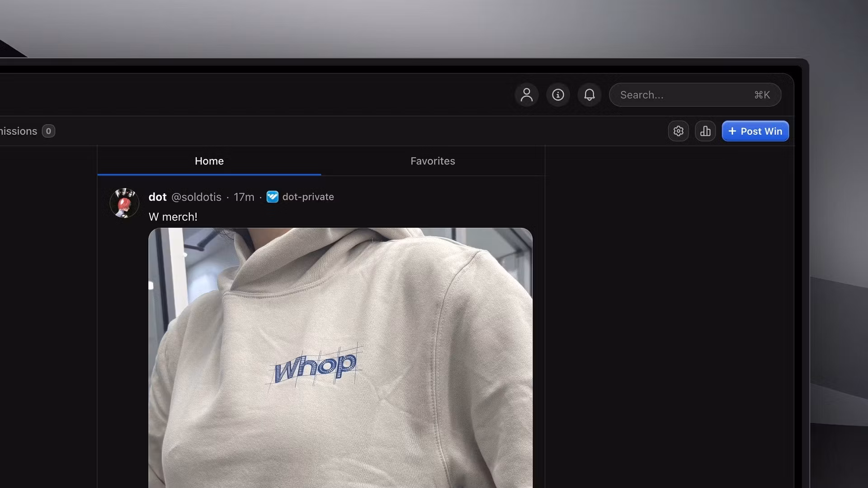Click the missions counter badge showing 0
This screenshot has width=868, height=488.
48,131
